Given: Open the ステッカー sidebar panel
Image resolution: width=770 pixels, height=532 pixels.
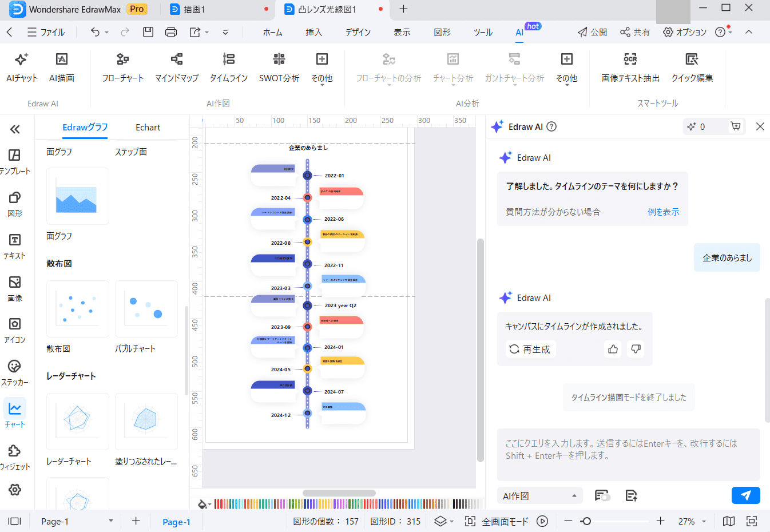Looking at the screenshot, I should pyautogui.click(x=15, y=373).
